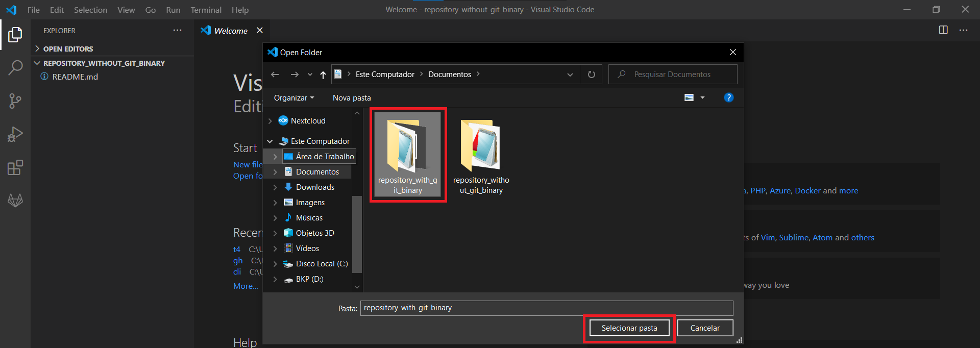The height and width of the screenshot is (348, 980).
Task: Go up one folder level arrow
Action: [x=323, y=75]
